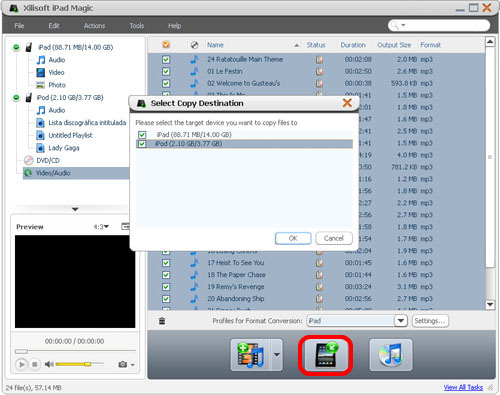
Task: Uncheck iPod in copy destination dialog
Action: tap(142, 144)
